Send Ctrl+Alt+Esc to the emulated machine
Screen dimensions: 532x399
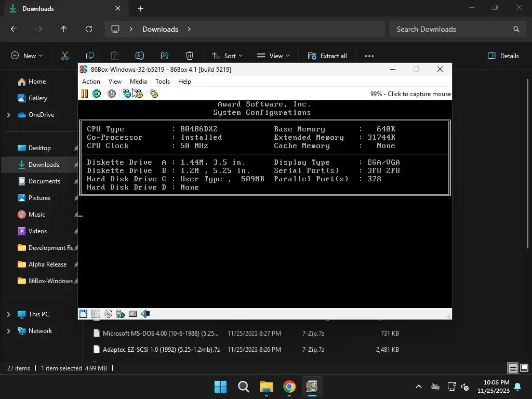(x=138, y=94)
